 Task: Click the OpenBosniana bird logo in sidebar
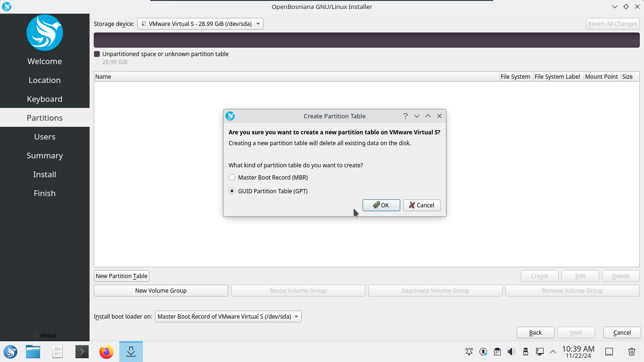point(44,33)
